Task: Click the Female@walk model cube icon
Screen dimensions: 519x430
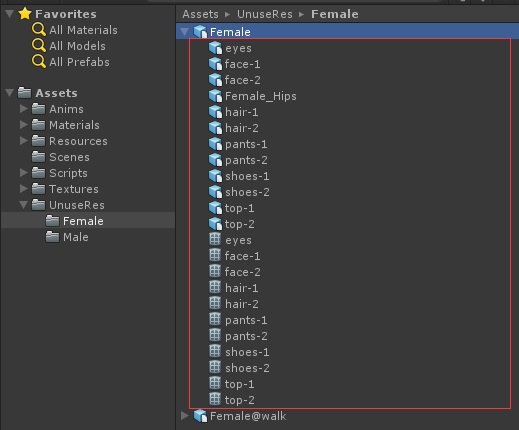Action: point(200,416)
